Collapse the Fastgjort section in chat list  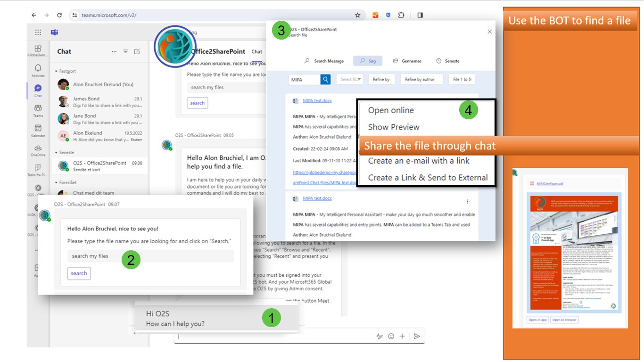pos(66,71)
